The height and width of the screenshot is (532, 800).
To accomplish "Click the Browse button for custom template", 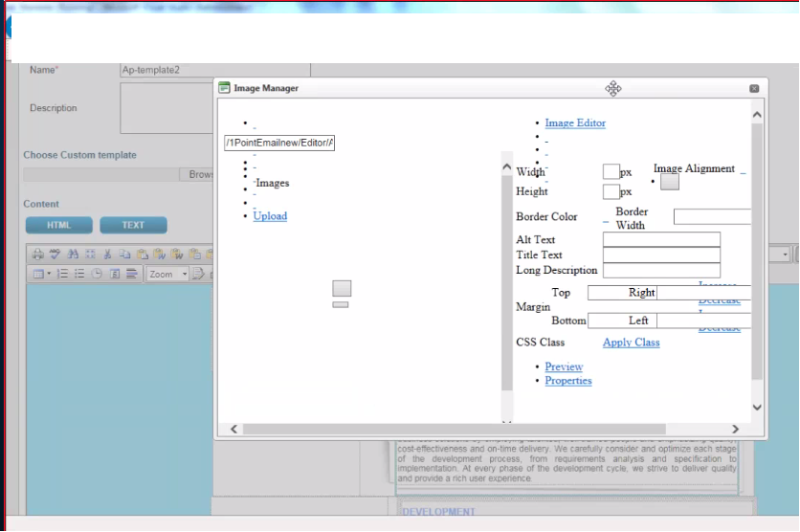I will coord(196,174).
